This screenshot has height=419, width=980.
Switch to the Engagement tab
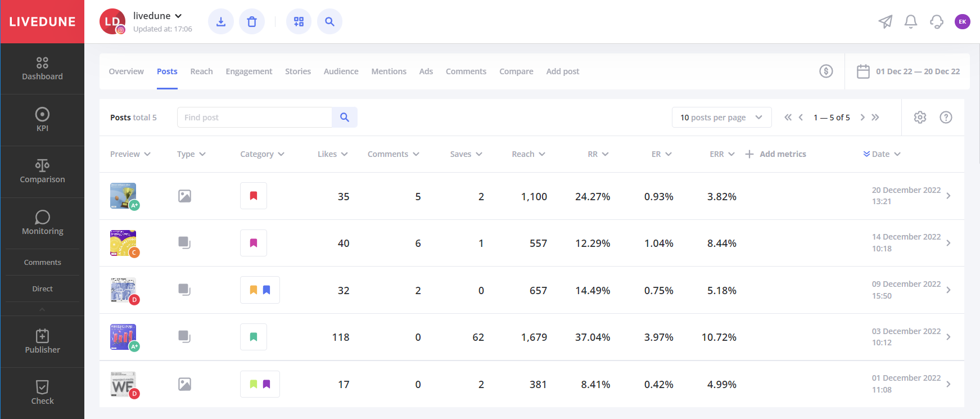click(x=249, y=71)
